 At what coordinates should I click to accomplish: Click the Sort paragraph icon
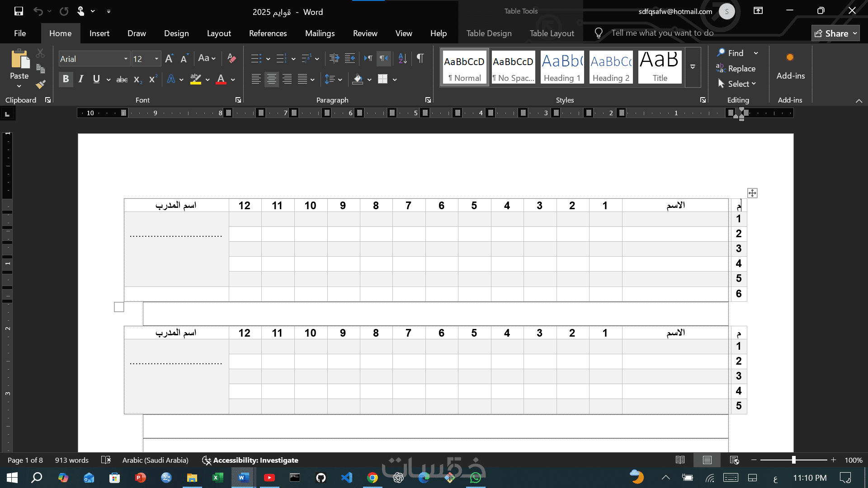tap(402, 58)
